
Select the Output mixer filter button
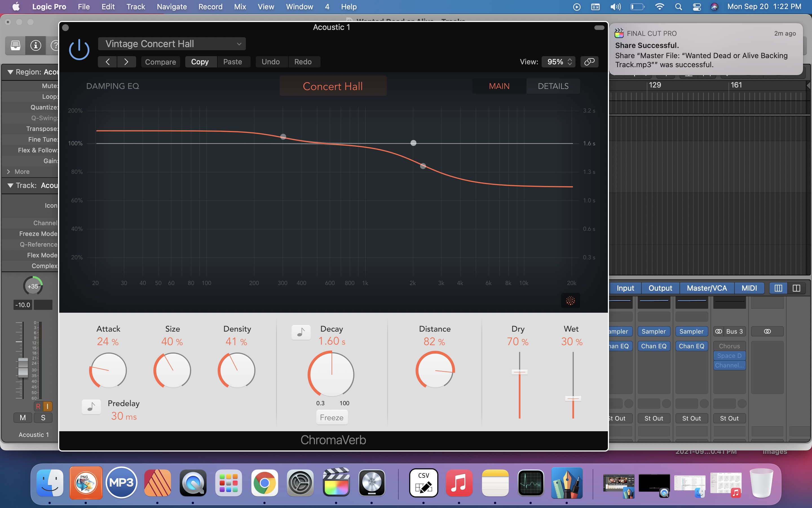point(660,288)
